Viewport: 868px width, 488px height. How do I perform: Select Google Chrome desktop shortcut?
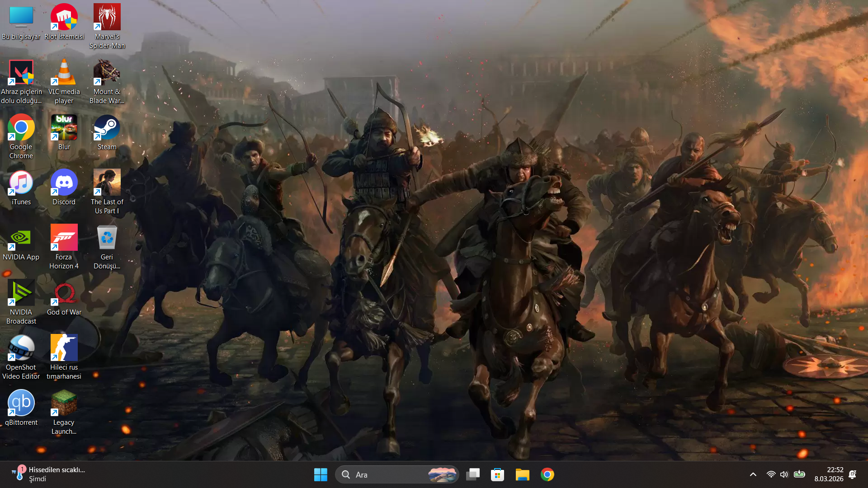(x=21, y=137)
